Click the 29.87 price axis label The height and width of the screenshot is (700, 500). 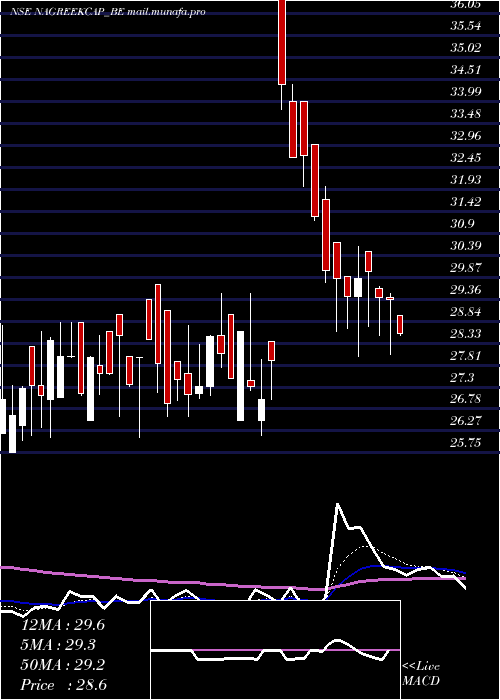coord(465,268)
